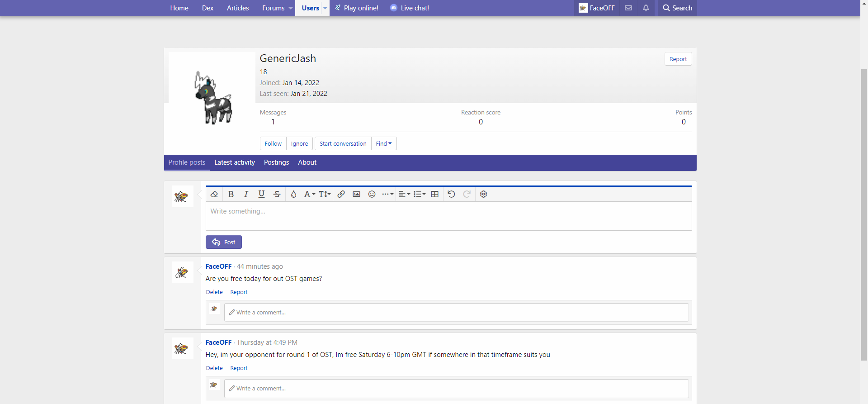This screenshot has height=404, width=868.
Task: Open the Search in navigation bar
Action: (677, 8)
